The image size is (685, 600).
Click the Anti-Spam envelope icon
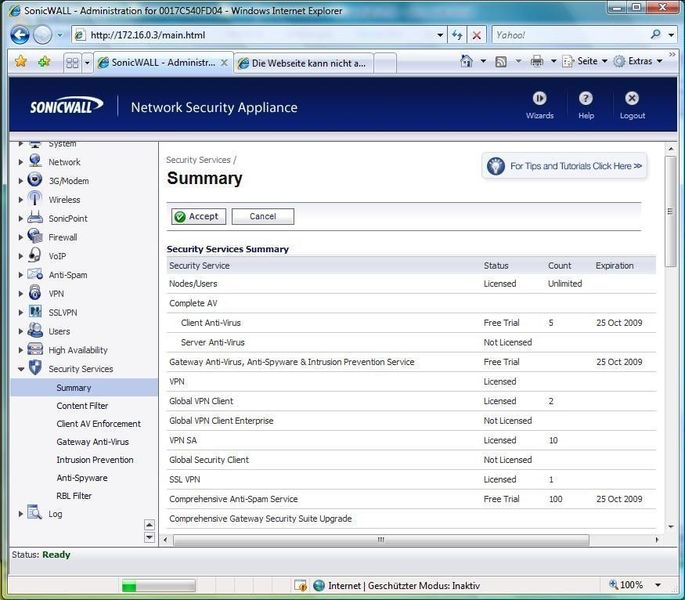point(35,274)
